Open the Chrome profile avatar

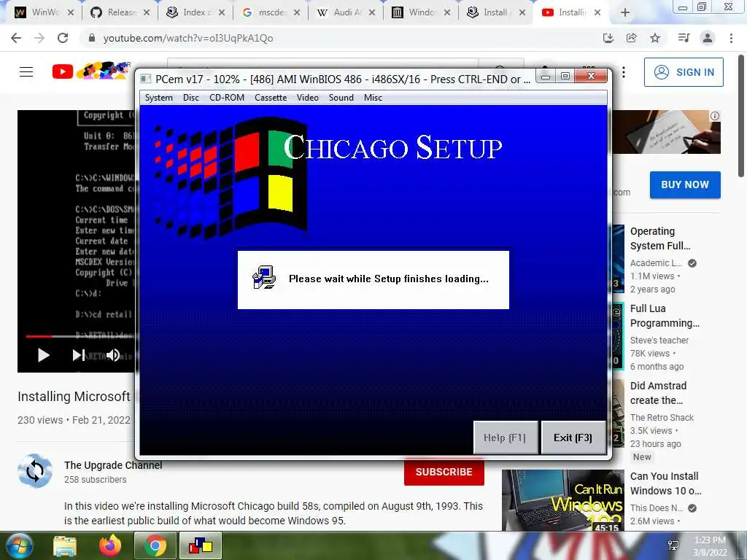(x=708, y=38)
